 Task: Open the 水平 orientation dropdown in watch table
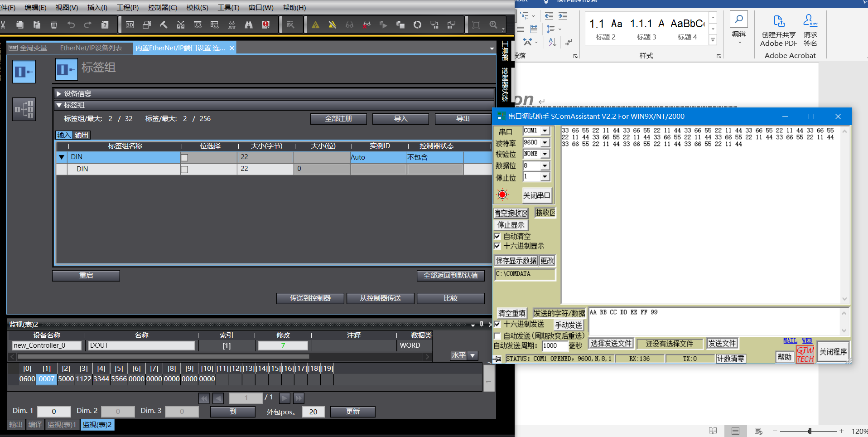tap(473, 355)
